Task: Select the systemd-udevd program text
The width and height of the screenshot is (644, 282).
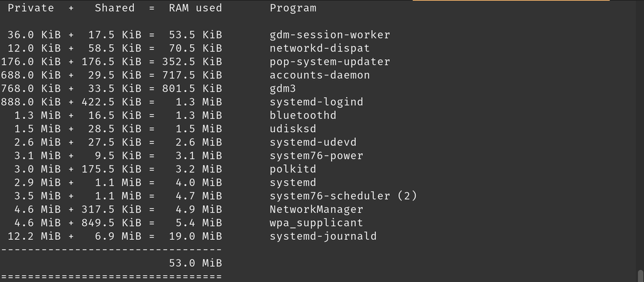Action: 313,142
